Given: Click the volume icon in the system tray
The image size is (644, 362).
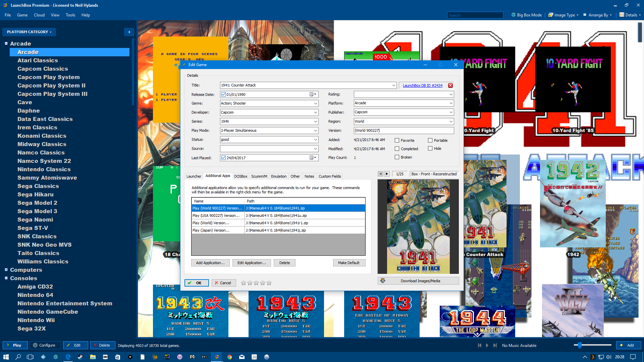Looking at the screenshot, I should [x=609, y=357].
